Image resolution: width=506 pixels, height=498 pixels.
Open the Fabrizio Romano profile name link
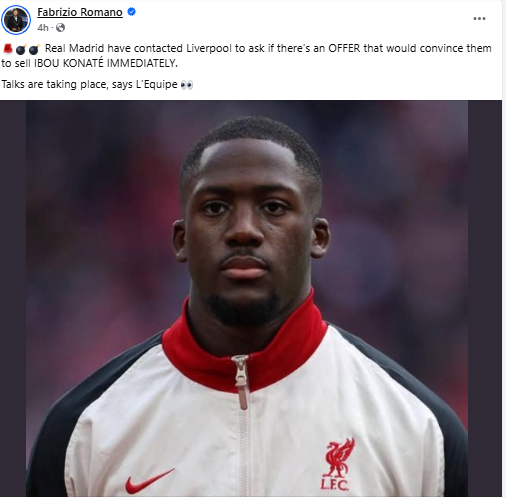tap(80, 12)
